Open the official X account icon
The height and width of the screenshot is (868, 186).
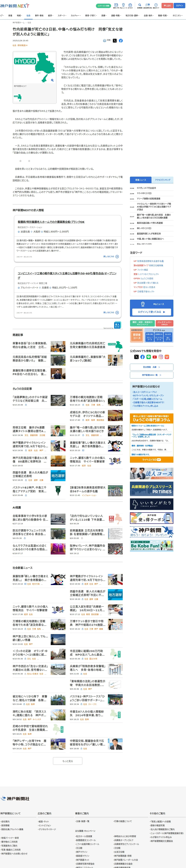[136, 357]
